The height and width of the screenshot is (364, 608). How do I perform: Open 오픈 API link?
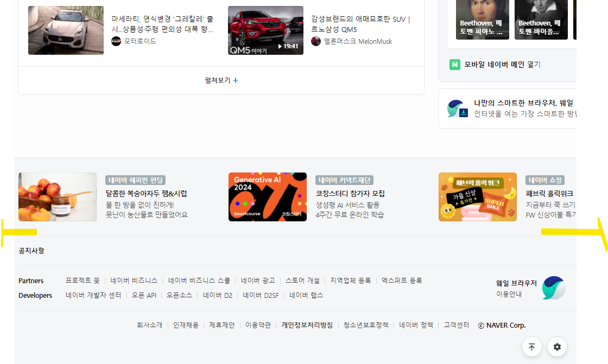coord(144,295)
